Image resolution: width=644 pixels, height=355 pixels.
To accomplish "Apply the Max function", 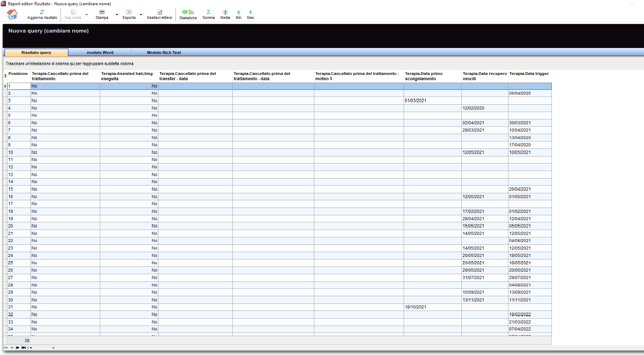I will point(251,14).
